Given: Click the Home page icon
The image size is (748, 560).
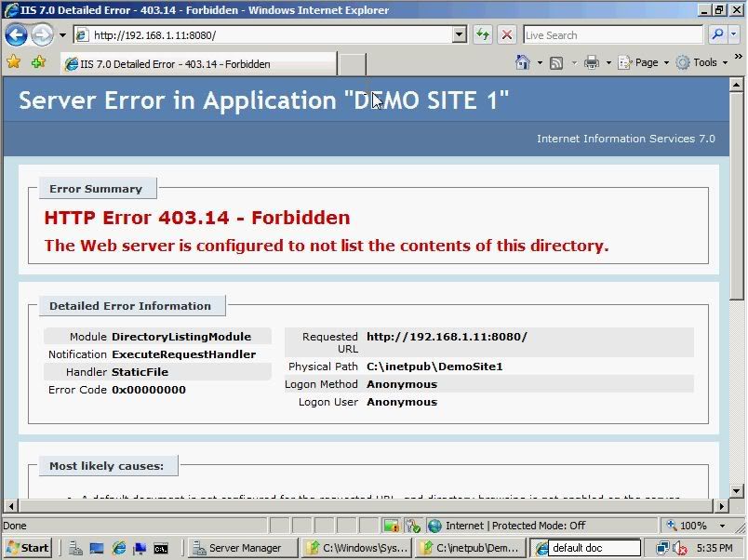Looking at the screenshot, I should click(523, 62).
